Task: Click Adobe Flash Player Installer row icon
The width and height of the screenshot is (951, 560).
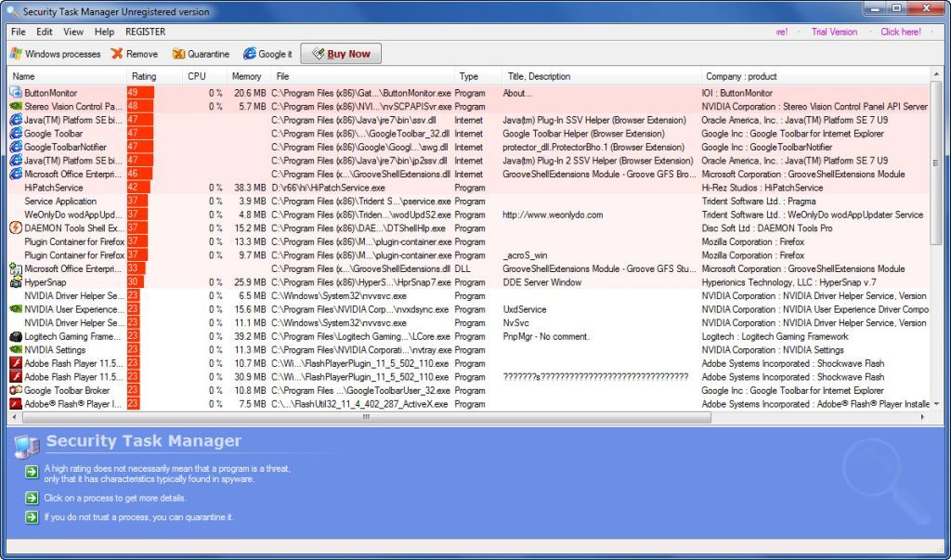Action: (x=16, y=403)
